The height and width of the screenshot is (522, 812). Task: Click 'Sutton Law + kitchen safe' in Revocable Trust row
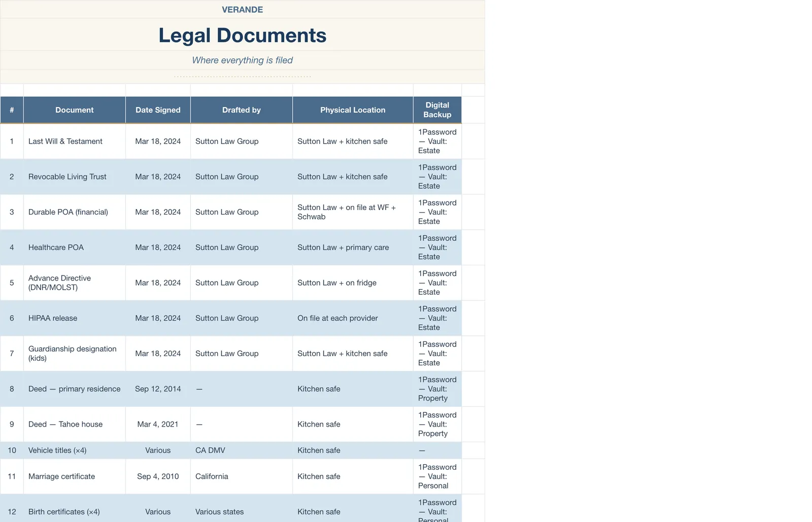pyautogui.click(x=353, y=177)
